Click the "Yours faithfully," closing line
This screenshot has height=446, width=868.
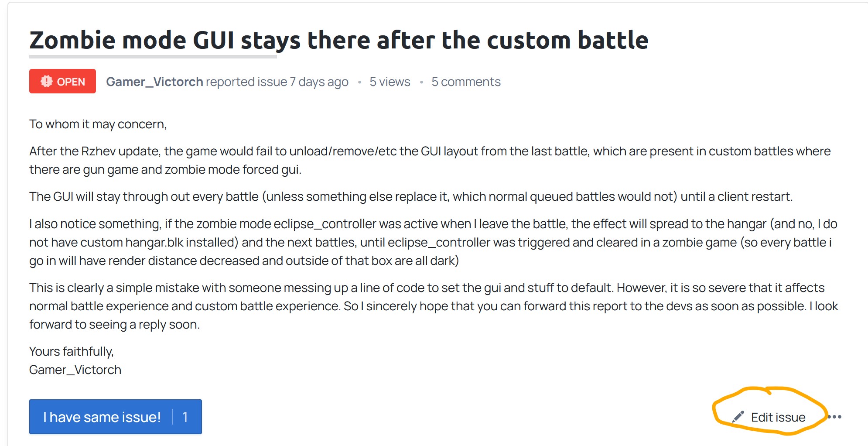pyautogui.click(x=71, y=351)
